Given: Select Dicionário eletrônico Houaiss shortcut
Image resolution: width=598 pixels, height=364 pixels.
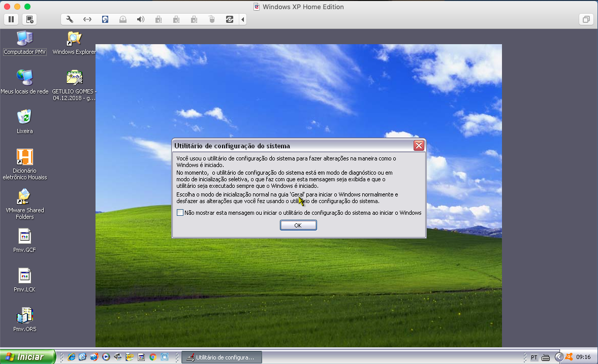Looking at the screenshot, I should pyautogui.click(x=25, y=164).
